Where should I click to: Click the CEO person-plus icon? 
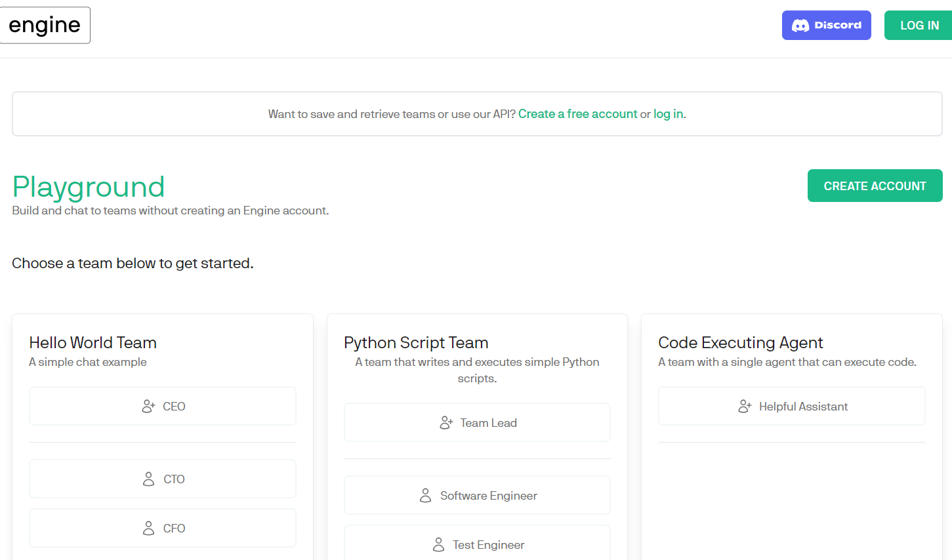[148, 407]
